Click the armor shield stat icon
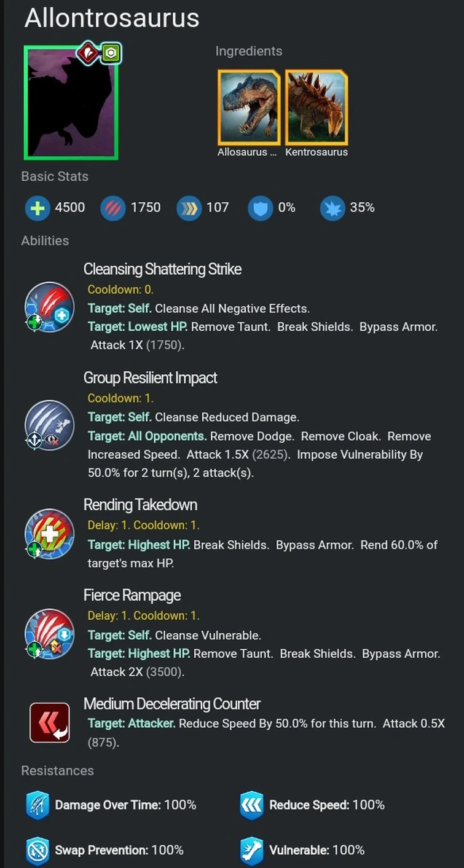Image resolution: width=464 pixels, height=868 pixels. tap(261, 208)
